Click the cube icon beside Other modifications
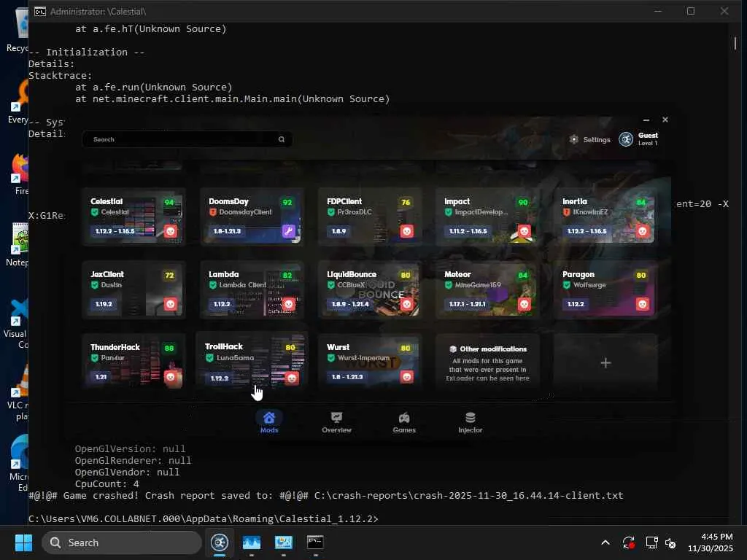Image resolution: width=747 pixels, height=560 pixels. (452, 349)
